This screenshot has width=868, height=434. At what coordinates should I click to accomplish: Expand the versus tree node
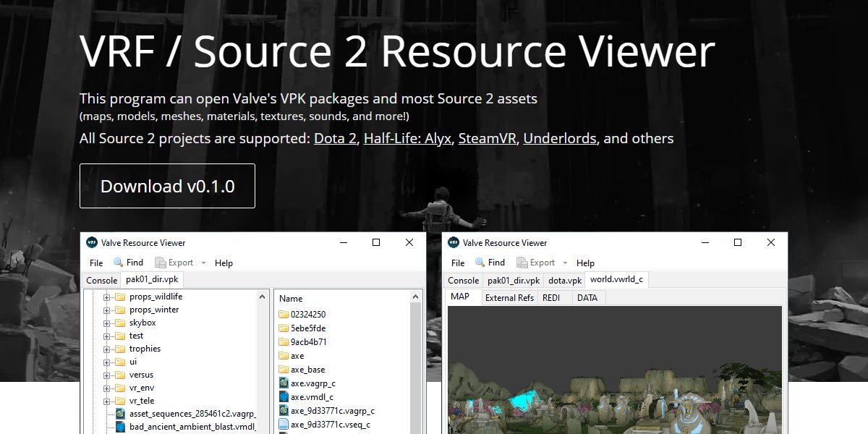click(x=106, y=375)
